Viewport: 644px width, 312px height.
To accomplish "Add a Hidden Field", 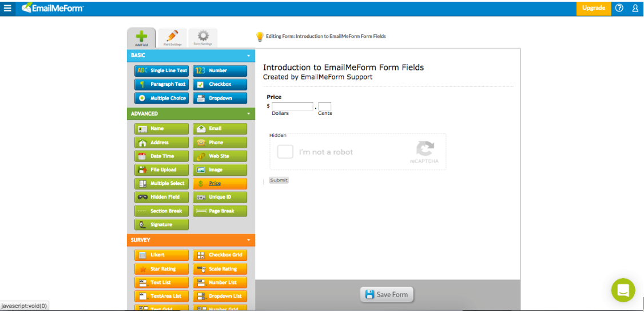I will point(161,197).
